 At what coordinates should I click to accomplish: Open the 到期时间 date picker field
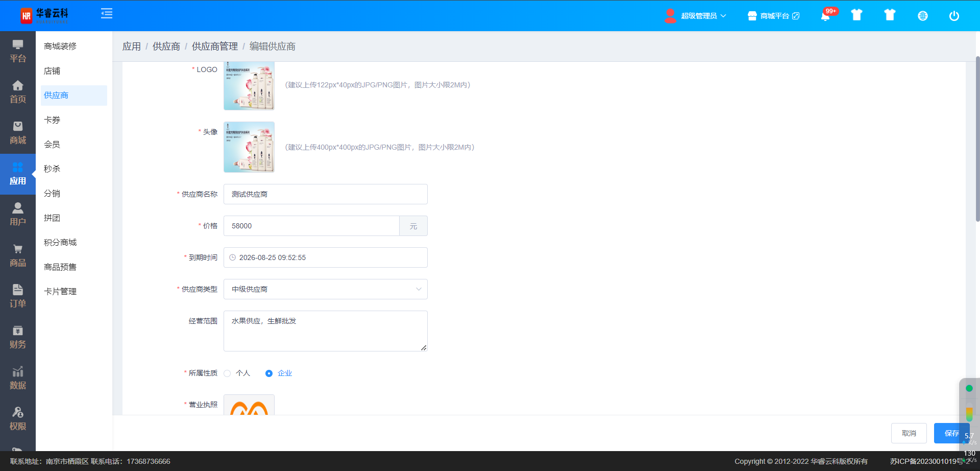(325, 257)
